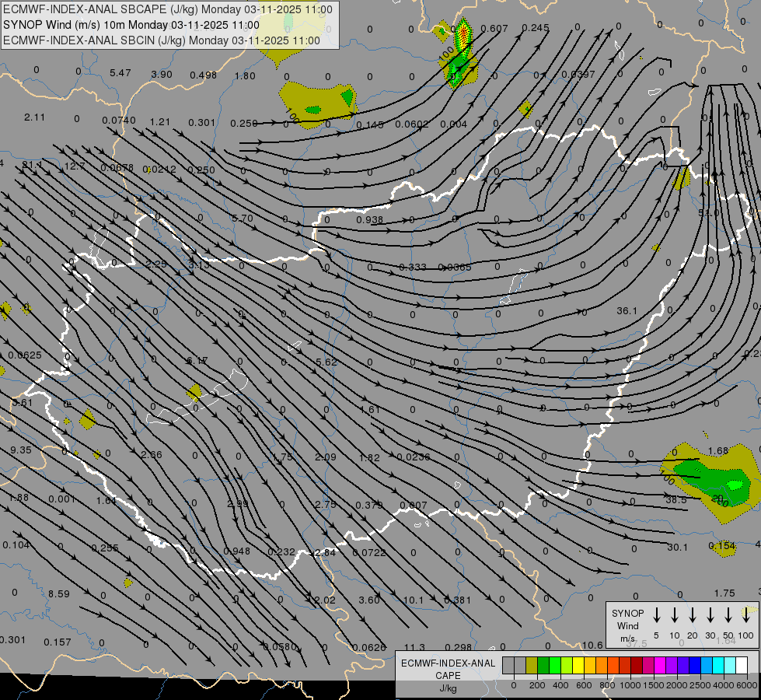Screen dimensions: 761x700
Task: Click the map value '1.80'
Action: [245, 75]
